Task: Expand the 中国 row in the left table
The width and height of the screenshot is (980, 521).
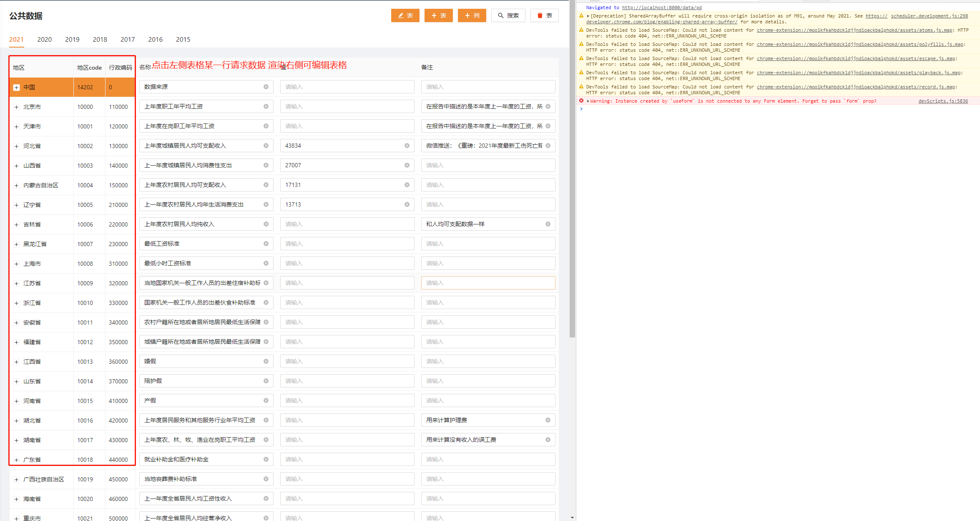Action: (x=16, y=87)
